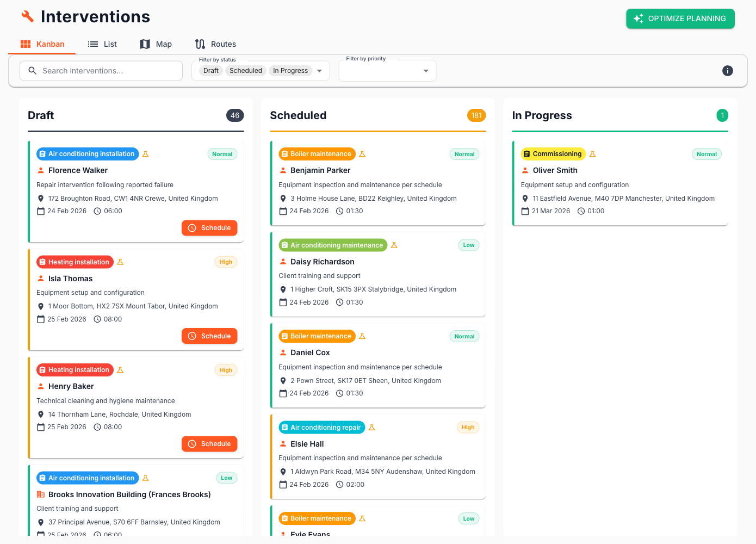
Task: Click the clock icon on Daniel Cox's card
Action: click(x=338, y=393)
